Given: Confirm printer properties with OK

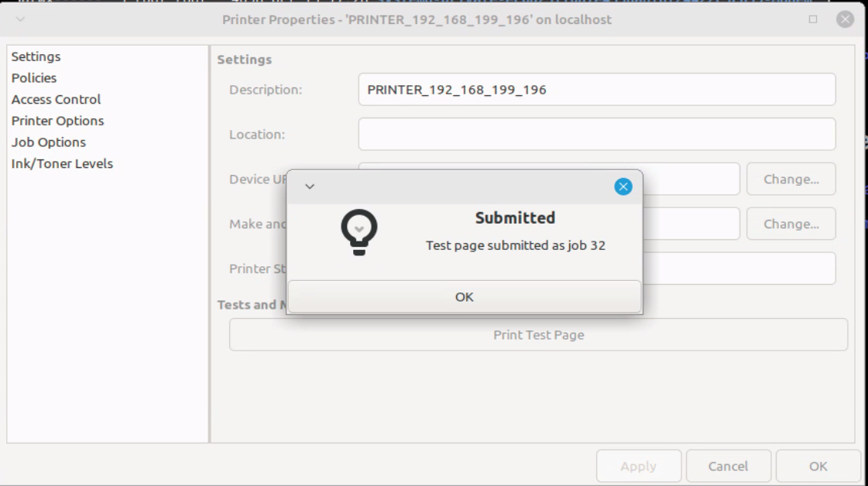Looking at the screenshot, I should 818,466.
